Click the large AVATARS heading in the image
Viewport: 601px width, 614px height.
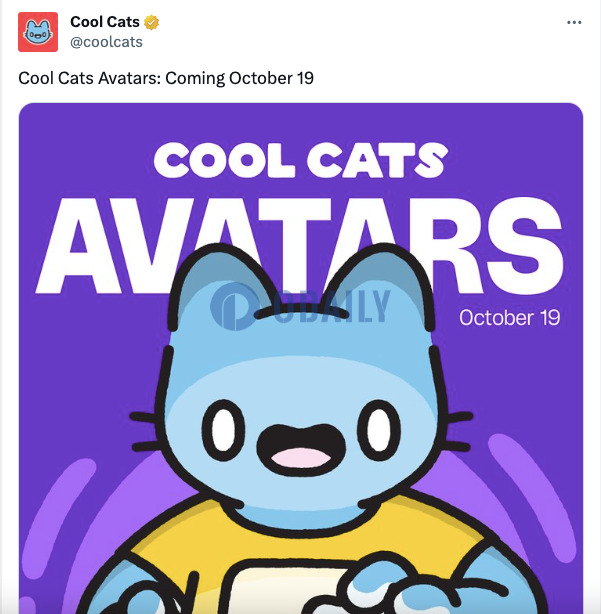[300, 246]
